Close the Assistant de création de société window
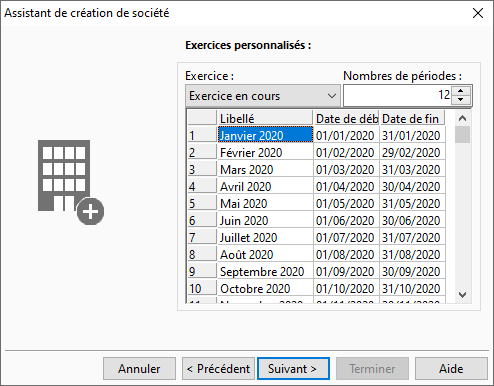The image size is (494, 386). tap(478, 13)
